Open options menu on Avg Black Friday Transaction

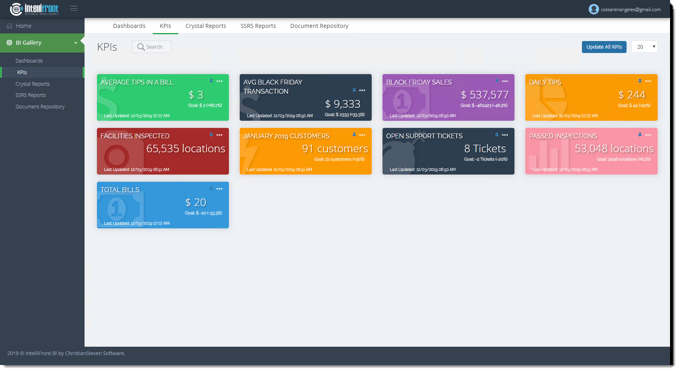(x=362, y=90)
